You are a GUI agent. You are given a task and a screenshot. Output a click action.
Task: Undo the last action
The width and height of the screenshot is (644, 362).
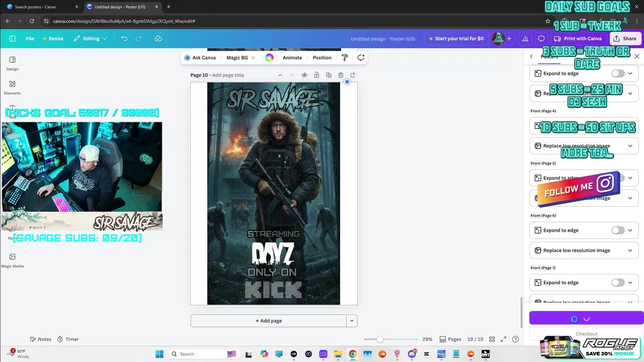pos(124,38)
